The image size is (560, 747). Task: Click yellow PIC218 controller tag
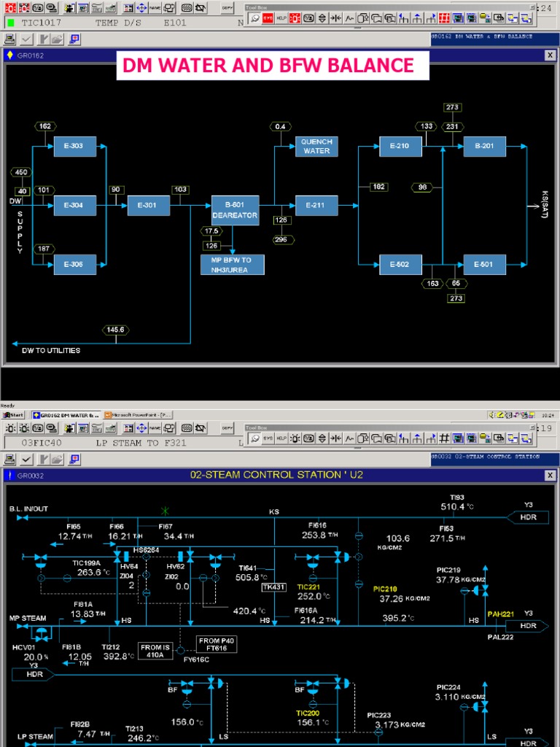point(385,589)
